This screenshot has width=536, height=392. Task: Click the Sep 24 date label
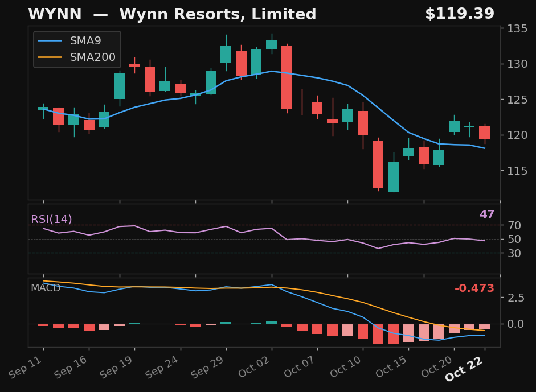162,366
